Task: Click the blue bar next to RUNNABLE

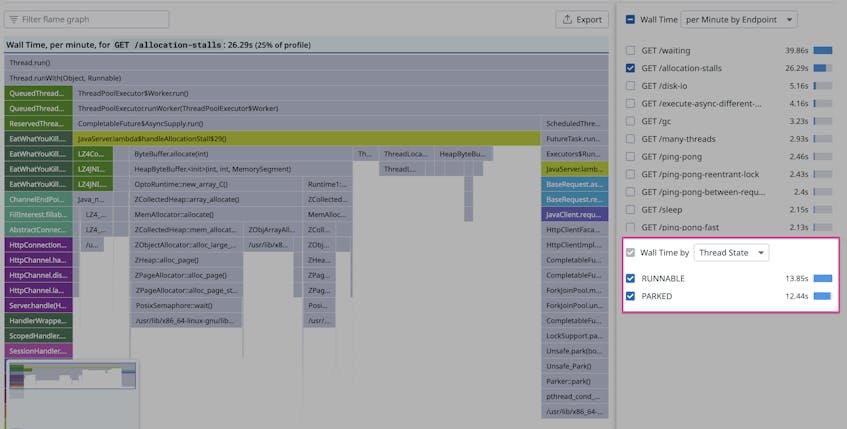Action: (822, 279)
